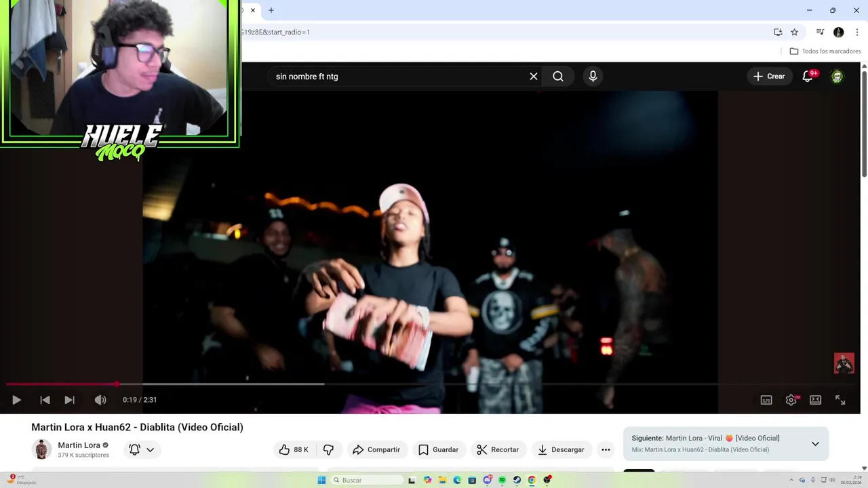Open Spotify on taskbar

pos(502,480)
